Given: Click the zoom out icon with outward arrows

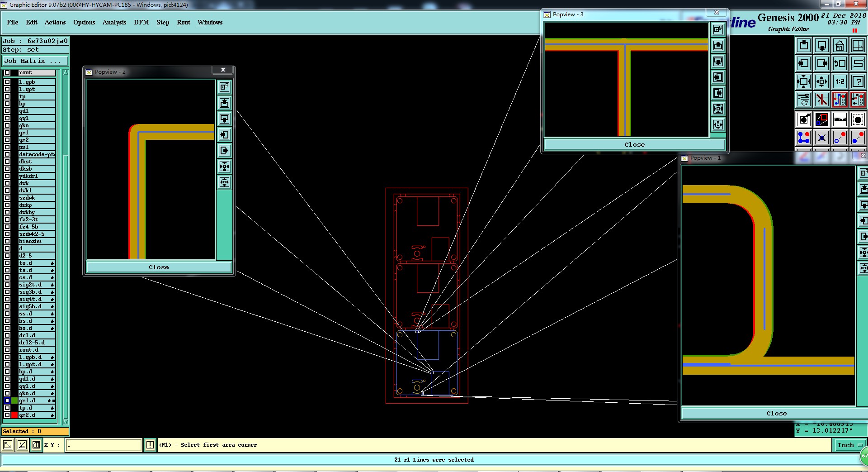Looking at the screenshot, I should pos(822,81).
